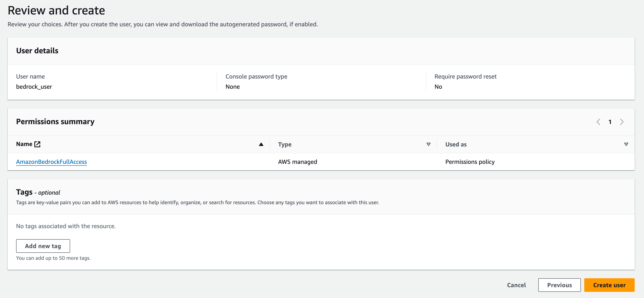The height and width of the screenshot is (298, 644).
Task: Click the Permissions policy cell
Action: (470, 162)
